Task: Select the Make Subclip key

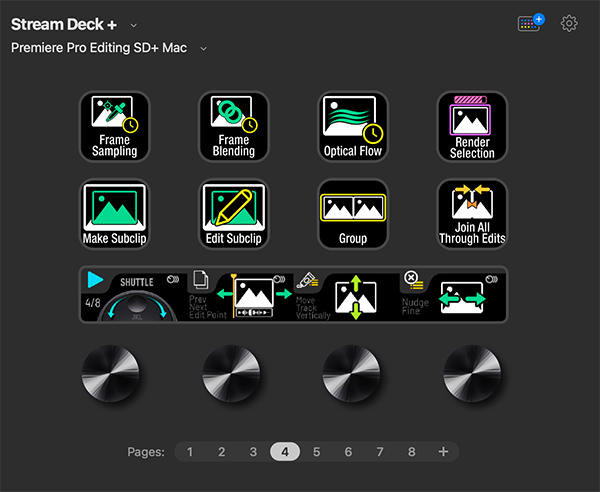Action: [x=114, y=214]
